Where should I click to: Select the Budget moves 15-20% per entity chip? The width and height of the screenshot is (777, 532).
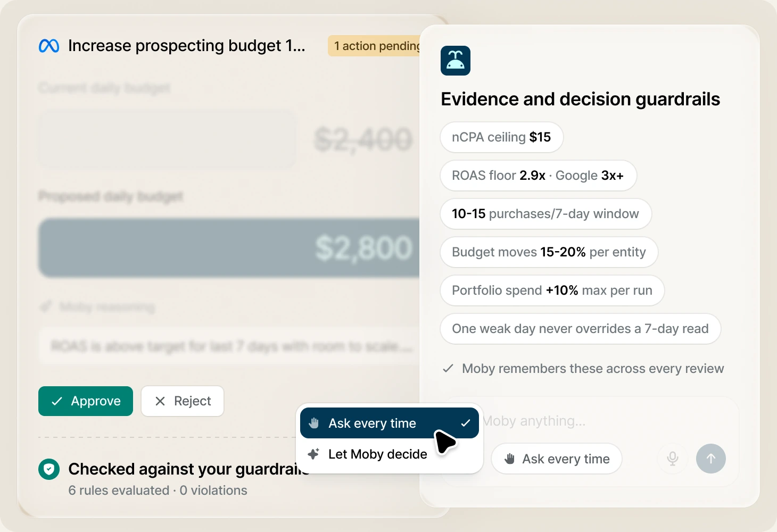point(549,252)
